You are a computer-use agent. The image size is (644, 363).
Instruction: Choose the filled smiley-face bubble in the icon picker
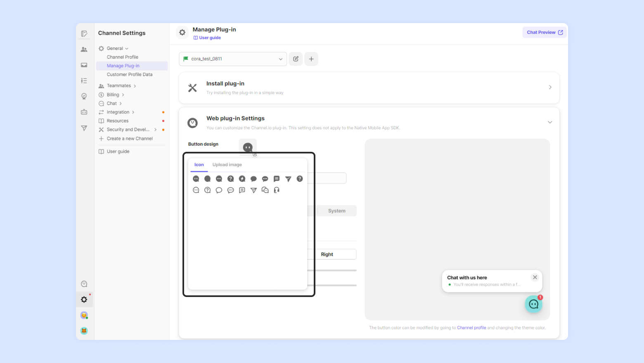coord(196,179)
